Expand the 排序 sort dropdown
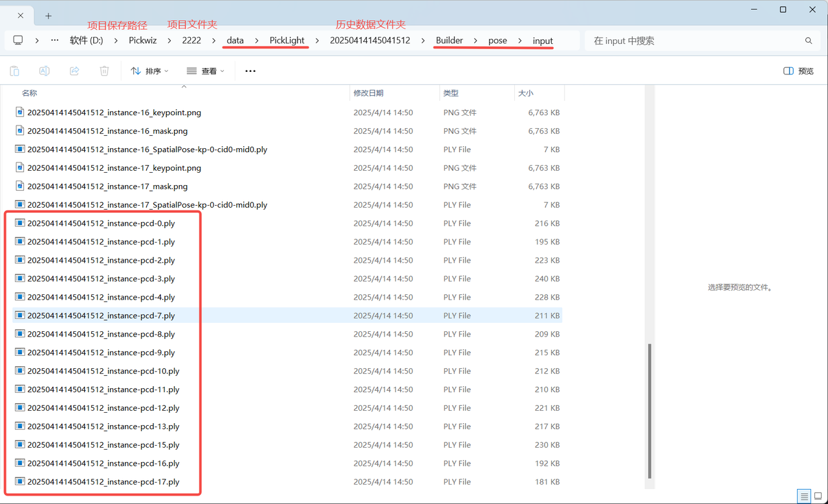The image size is (828, 504). (149, 71)
